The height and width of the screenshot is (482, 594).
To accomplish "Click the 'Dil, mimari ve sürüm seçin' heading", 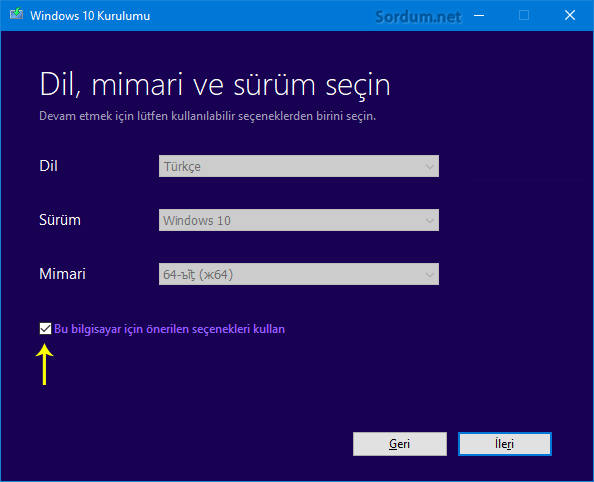I will click(215, 85).
